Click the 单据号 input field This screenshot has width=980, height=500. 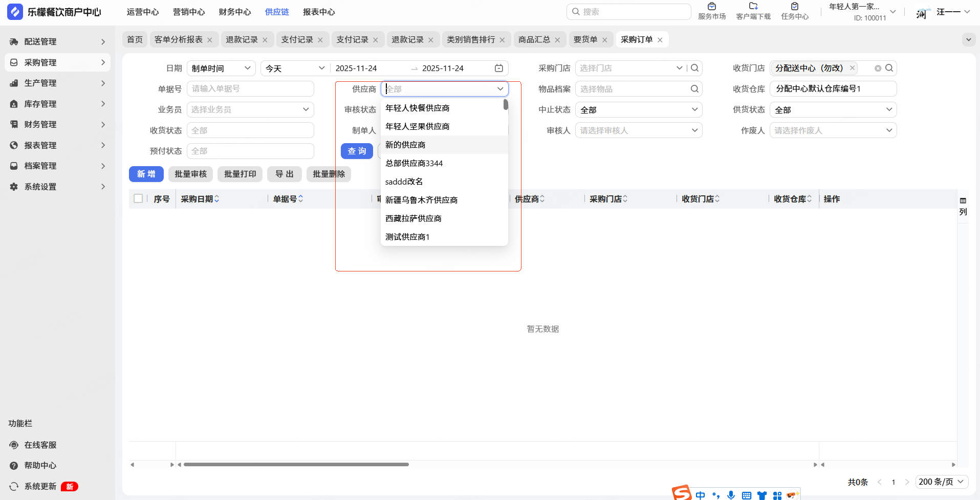[250, 89]
